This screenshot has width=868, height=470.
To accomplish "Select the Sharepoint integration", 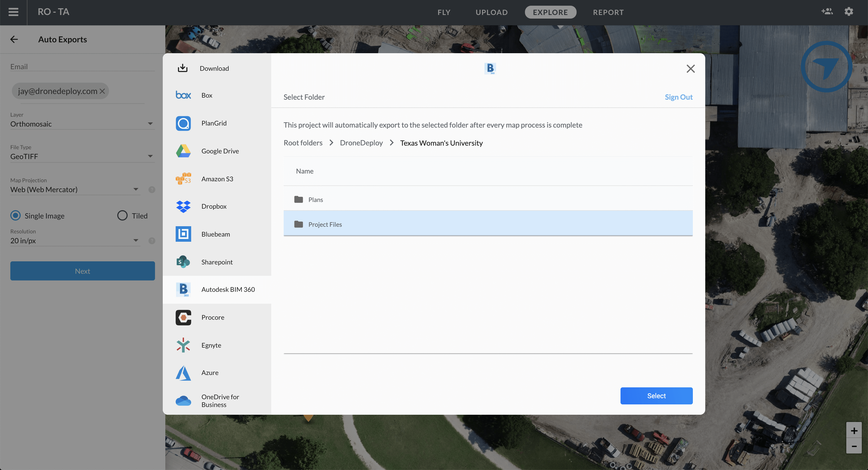I will point(217,262).
